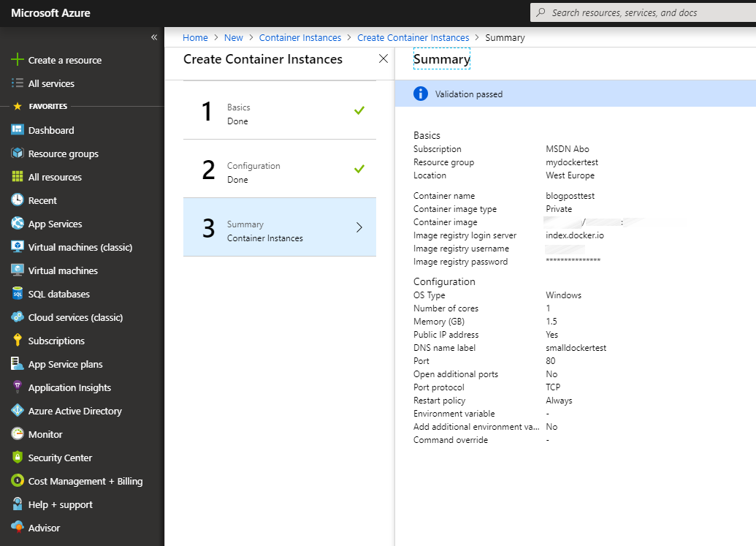The height and width of the screenshot is (546, 756).
Task: Click the Azure Active Directory icon
Action: pyautogui.click(x=18, y=411)
